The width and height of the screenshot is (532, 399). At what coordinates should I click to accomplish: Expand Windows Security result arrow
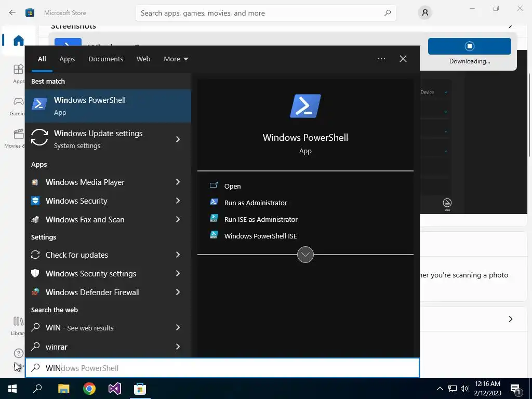(x=178, y=201)
